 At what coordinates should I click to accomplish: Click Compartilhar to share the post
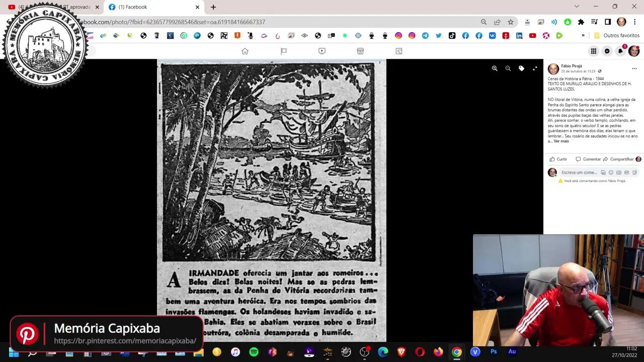(x=618, y=159)
